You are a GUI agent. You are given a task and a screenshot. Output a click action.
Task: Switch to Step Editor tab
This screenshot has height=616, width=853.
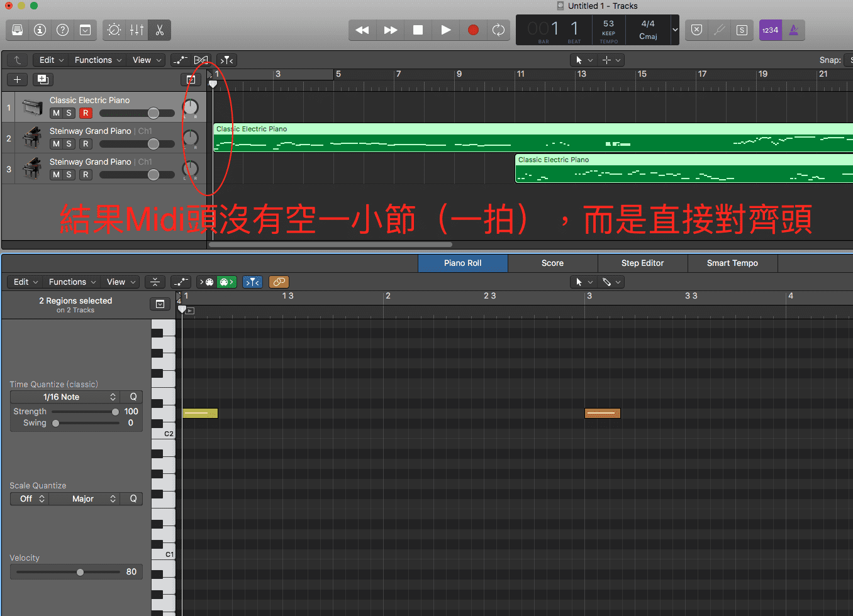[642, 263]
